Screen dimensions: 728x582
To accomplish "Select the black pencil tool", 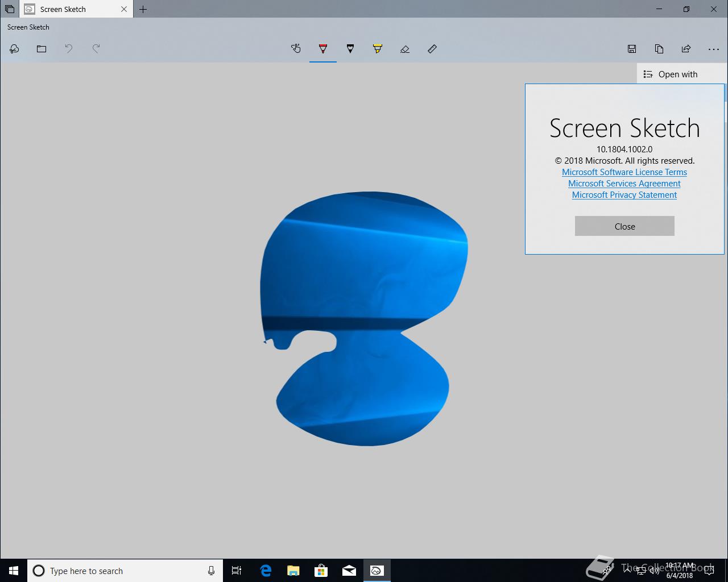I will click(350, 49).
